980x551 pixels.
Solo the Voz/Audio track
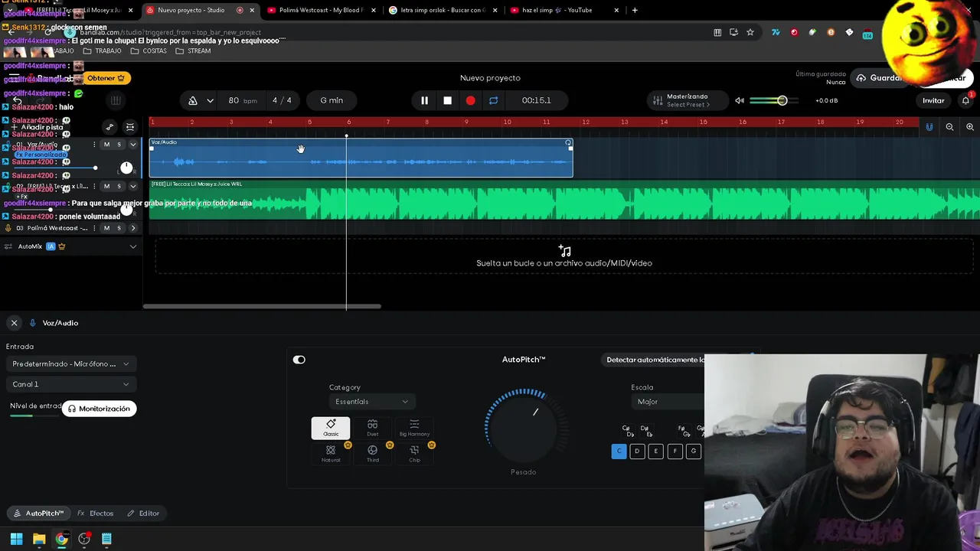tap(119, 145)
